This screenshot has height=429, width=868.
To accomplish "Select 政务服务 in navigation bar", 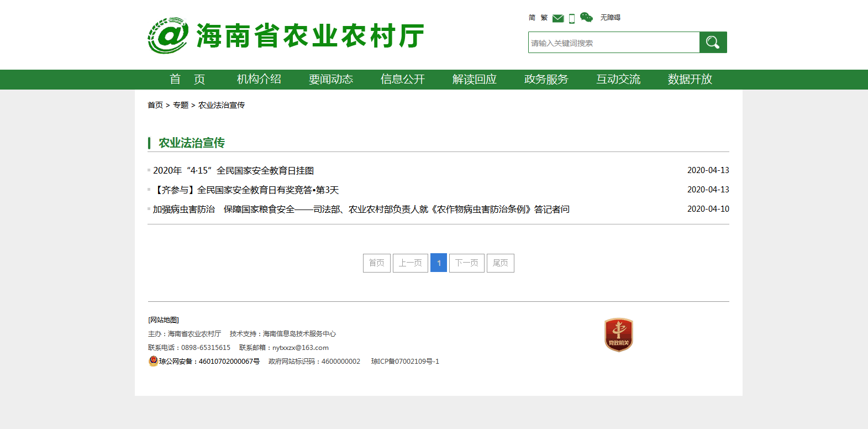I will tap(546, 79).
